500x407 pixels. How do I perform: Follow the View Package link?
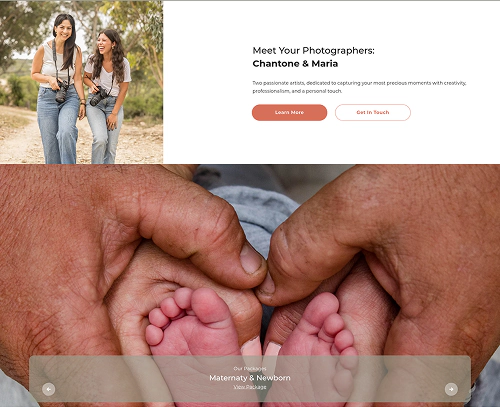[250, 387]
